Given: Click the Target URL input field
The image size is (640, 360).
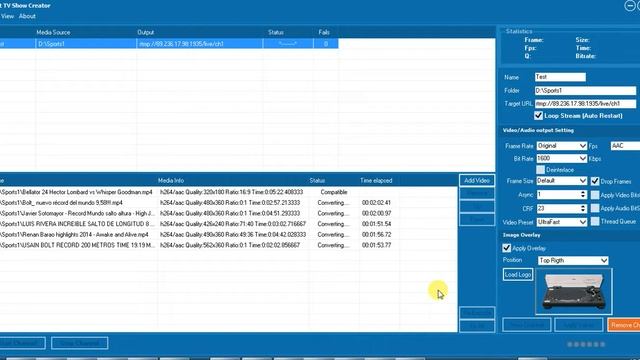Looking at the screenshot, I should pyautogui.click(x=585, y=104).
